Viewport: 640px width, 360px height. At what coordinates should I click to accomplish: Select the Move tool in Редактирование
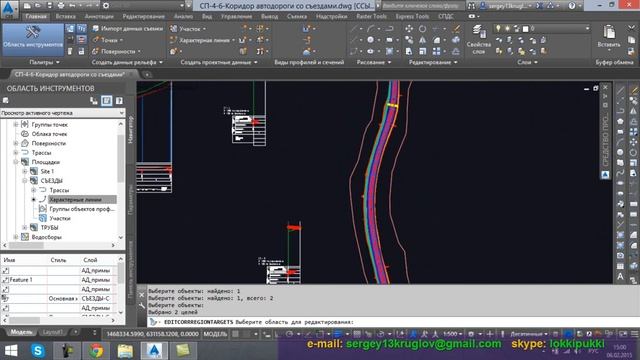click(x=409, y=29)
